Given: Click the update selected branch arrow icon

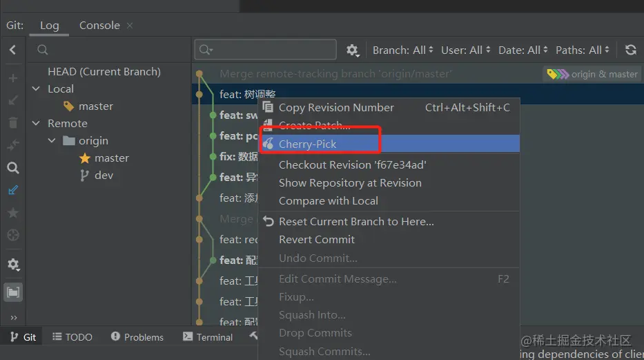Looking at the screenshot, I should click(x=13, y=100).
